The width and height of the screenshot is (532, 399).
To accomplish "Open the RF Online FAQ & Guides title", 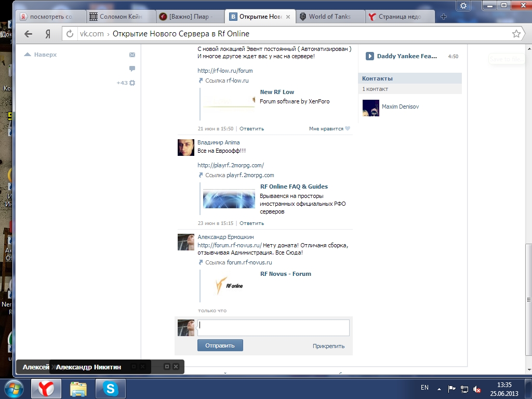I will point(294,187).
